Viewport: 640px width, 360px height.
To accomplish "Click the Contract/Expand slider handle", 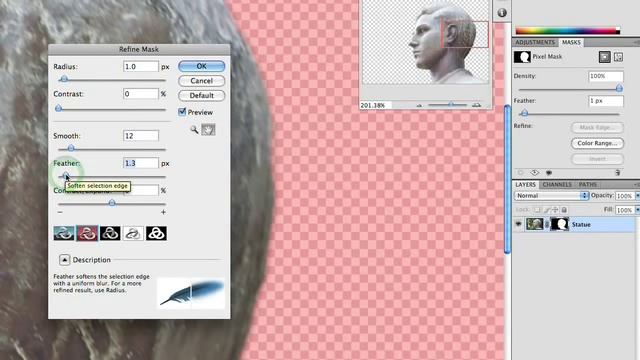I will 112,202.
